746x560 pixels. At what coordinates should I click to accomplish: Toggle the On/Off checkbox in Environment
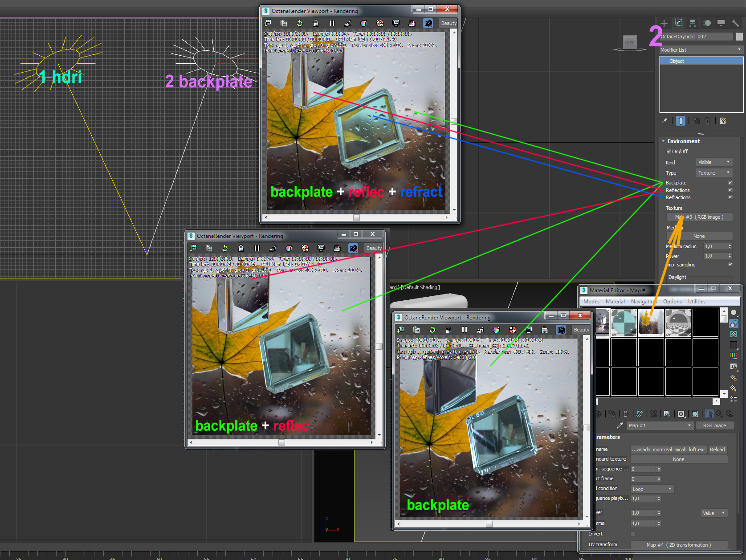pyautogui.click(x=669, y=151)
